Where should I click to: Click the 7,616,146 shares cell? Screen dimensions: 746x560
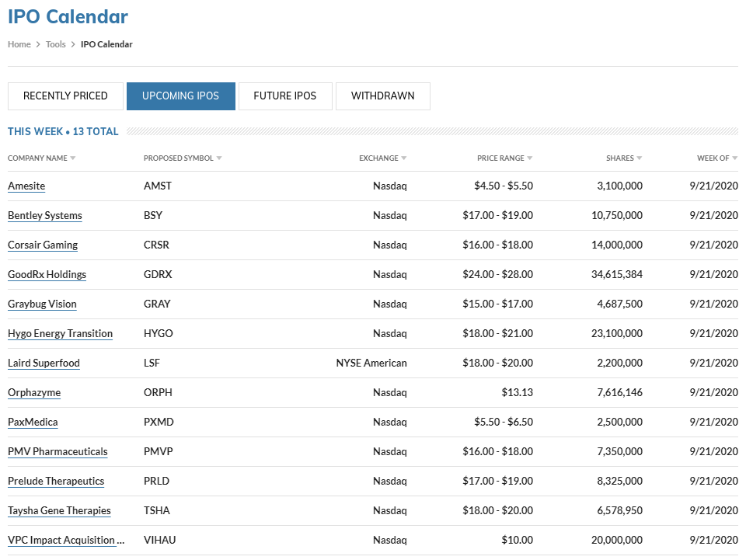(620, 392)
